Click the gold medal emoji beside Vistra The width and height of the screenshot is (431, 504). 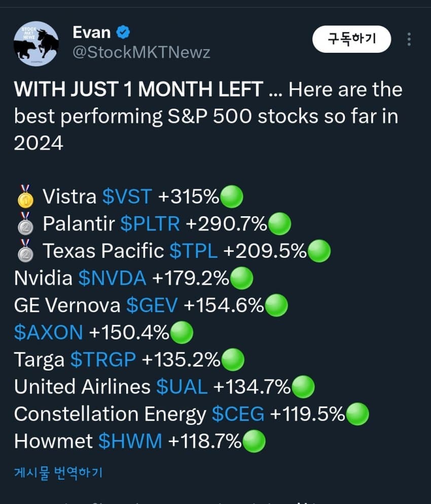point(25,196)
